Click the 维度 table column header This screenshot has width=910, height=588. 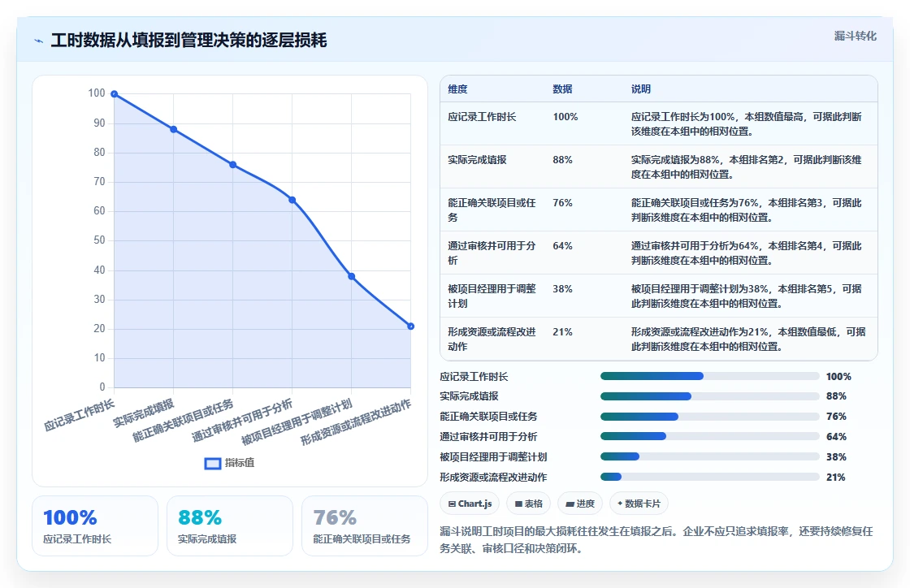[x=457, y=89]
